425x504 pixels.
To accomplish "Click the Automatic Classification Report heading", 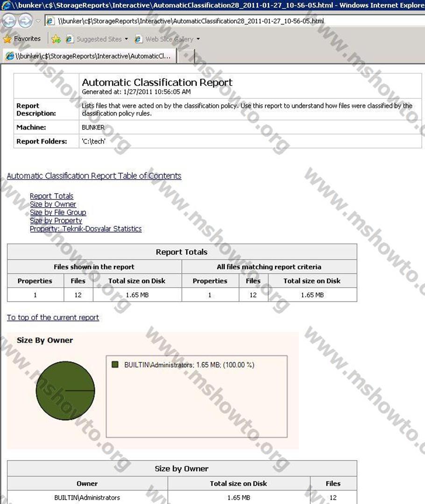I will 157,82.
